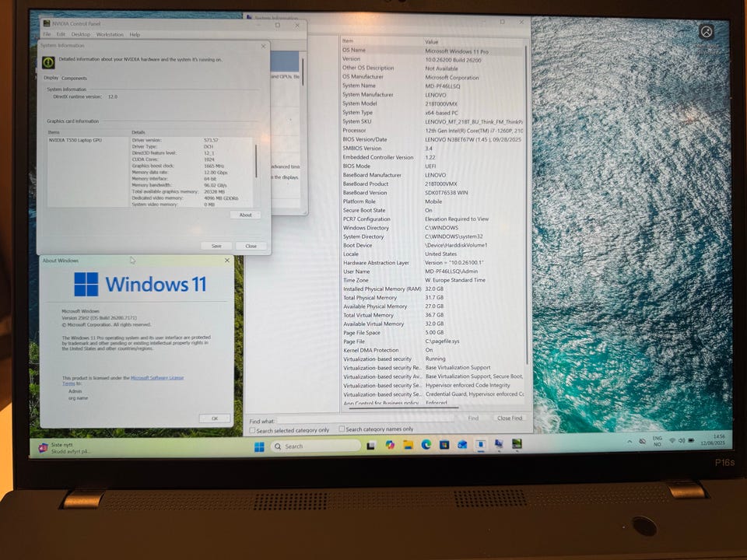This screenshot has height=560, width=747.
Task: Click the Learn about this picture desktop icon
Action: [707, 32]
